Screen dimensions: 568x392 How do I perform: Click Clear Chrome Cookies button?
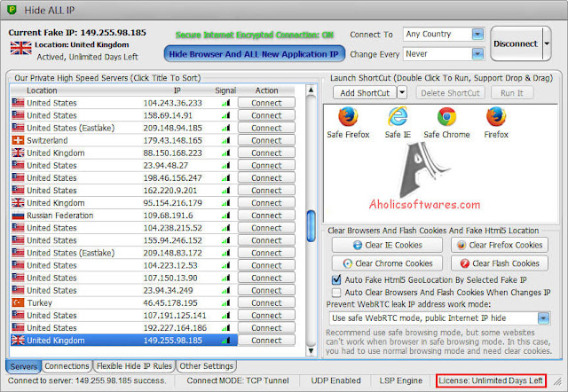387,263
